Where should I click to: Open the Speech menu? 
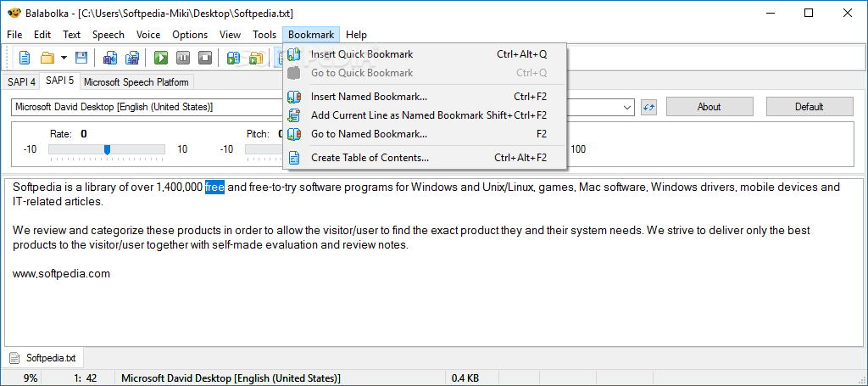(x=108, y=34)
